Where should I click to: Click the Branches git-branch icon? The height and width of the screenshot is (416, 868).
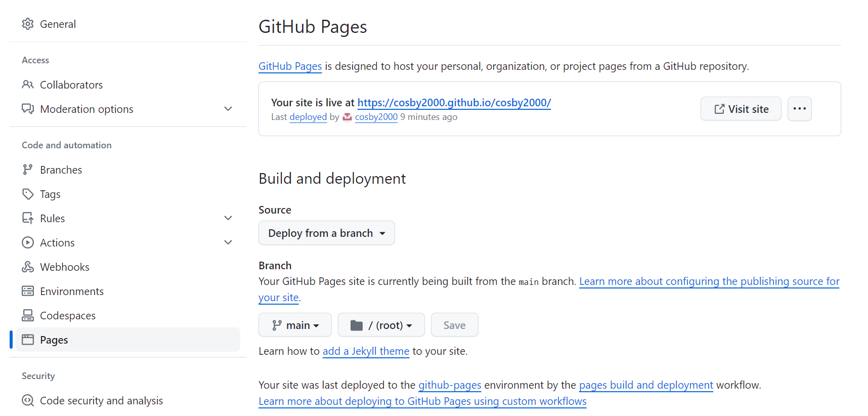point(28,170)
